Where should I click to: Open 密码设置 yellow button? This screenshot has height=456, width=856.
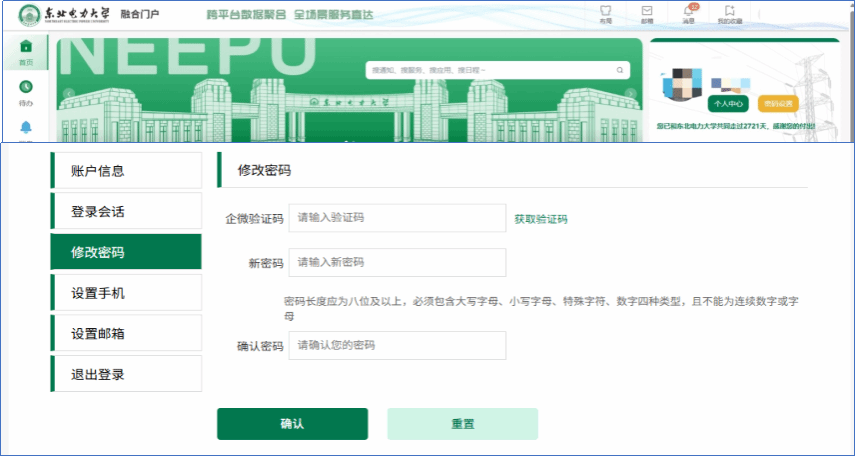coord(778,103)
